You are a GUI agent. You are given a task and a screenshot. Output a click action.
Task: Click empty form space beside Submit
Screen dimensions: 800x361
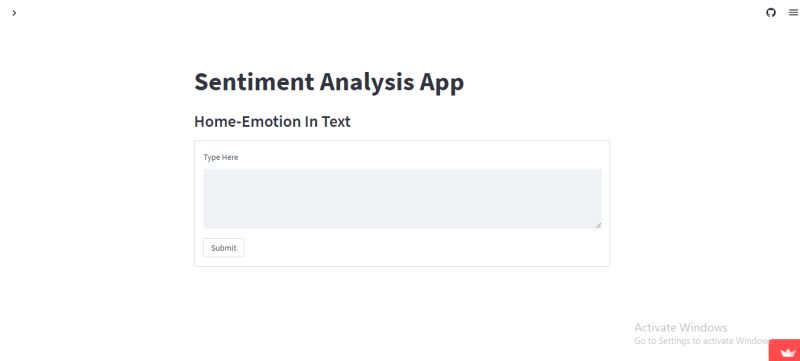point(423,248)
